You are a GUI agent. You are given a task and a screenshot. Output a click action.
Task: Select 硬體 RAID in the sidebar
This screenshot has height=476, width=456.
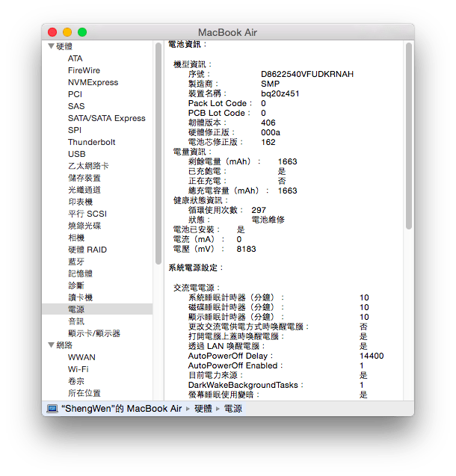click(87, 250)
